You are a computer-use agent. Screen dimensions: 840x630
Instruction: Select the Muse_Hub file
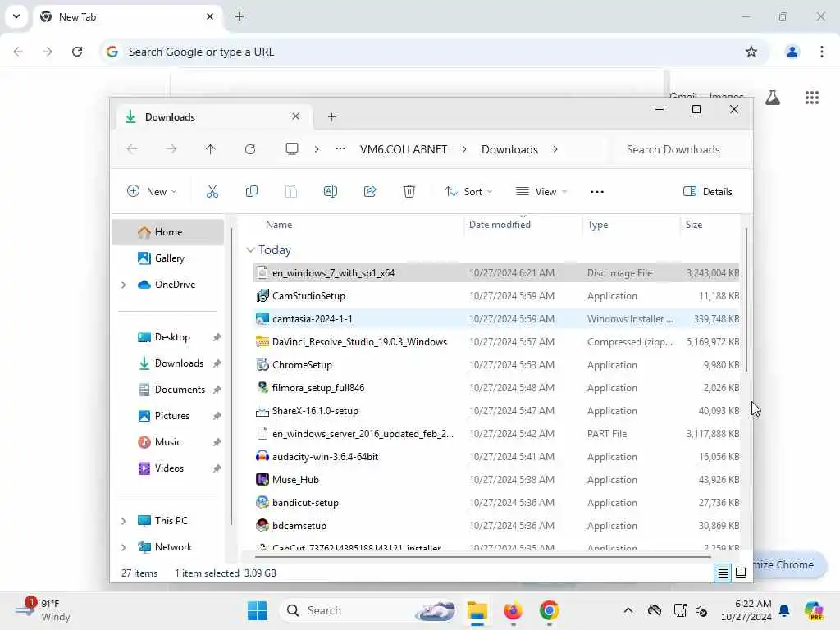point(496,480)
